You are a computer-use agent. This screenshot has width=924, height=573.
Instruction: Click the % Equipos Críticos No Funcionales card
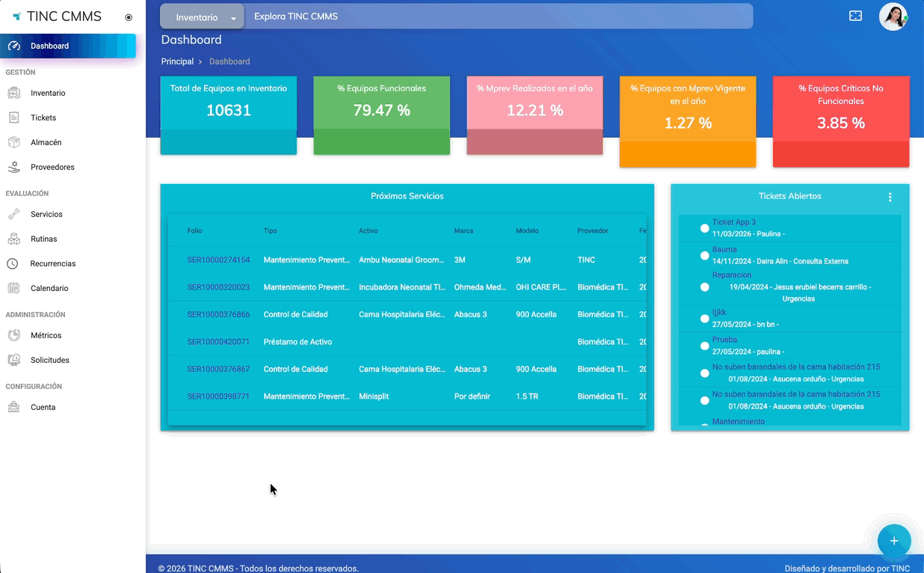pos(841,121)
